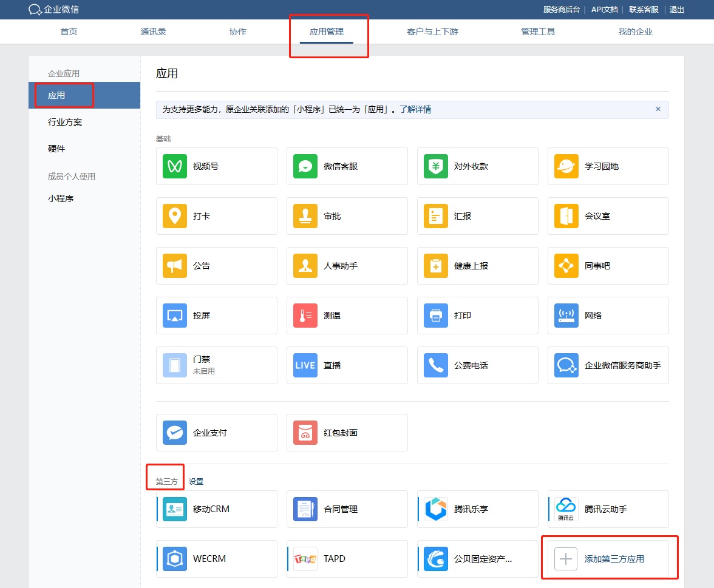Click the 成员个人使用 sidebar heading

(71, 177)
